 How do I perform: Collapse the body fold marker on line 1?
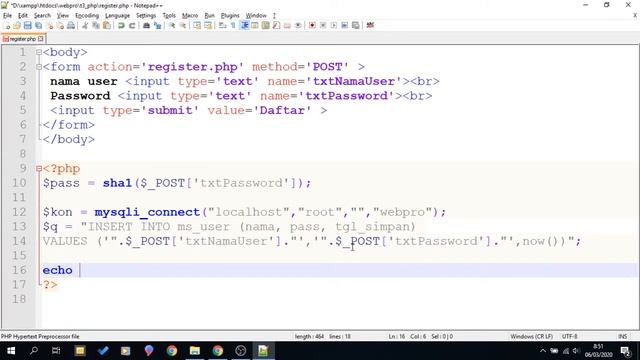click(x=39, y=52)
